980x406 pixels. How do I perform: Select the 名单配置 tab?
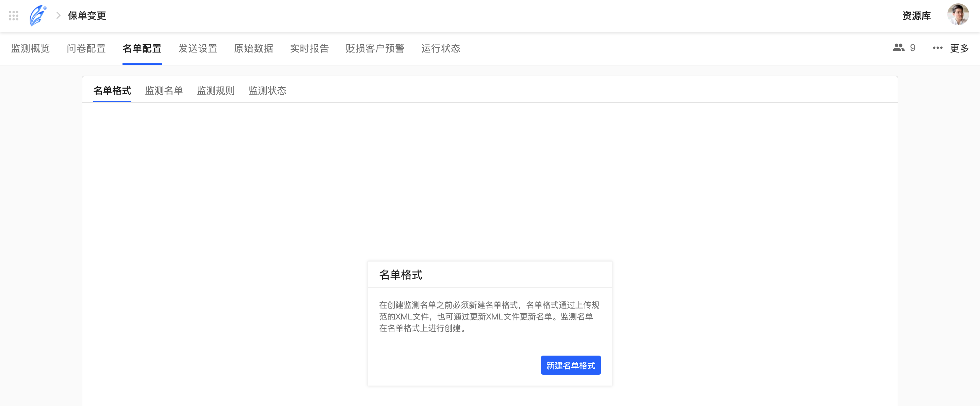[x=142, y=48]
